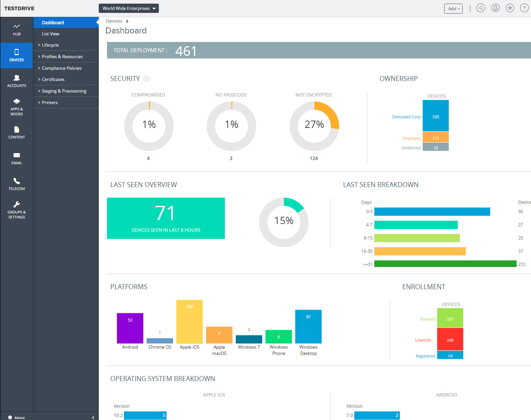The image size is (531, 420).
Task: Select List View menu item
Action: (x=51, y=34)
